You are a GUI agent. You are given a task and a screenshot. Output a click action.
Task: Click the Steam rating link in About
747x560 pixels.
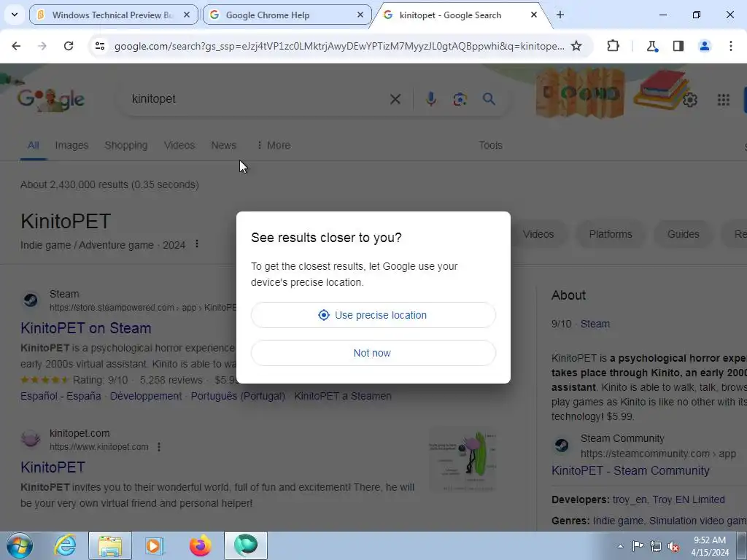[595, 324]
